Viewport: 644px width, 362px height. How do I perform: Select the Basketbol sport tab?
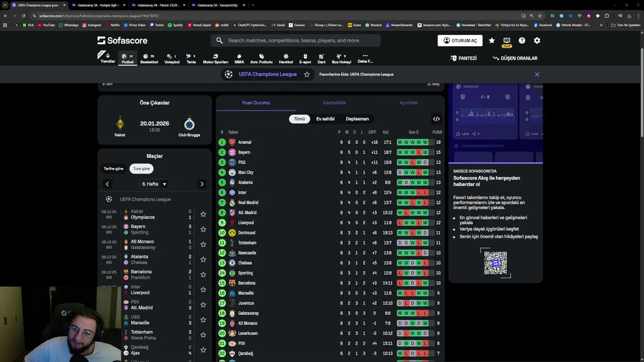coord(149,59)
